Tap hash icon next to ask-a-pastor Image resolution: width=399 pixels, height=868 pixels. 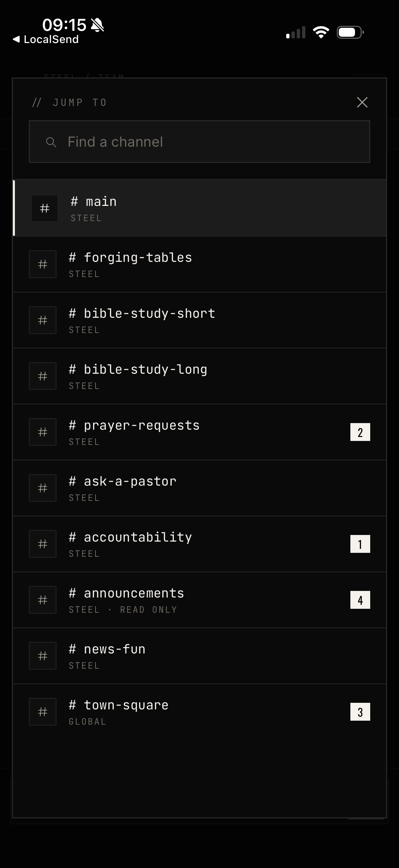point(42,488)
